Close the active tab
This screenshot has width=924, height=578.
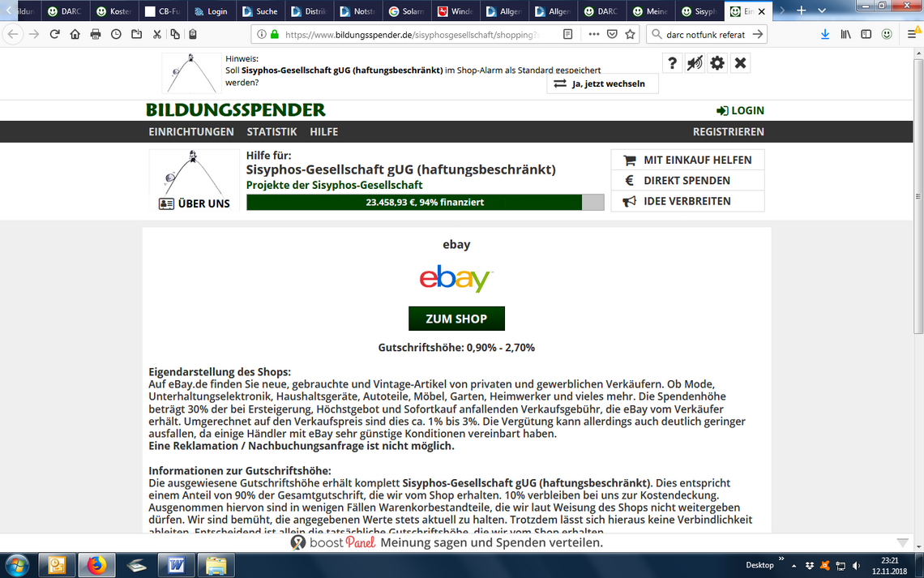point(761,11)
